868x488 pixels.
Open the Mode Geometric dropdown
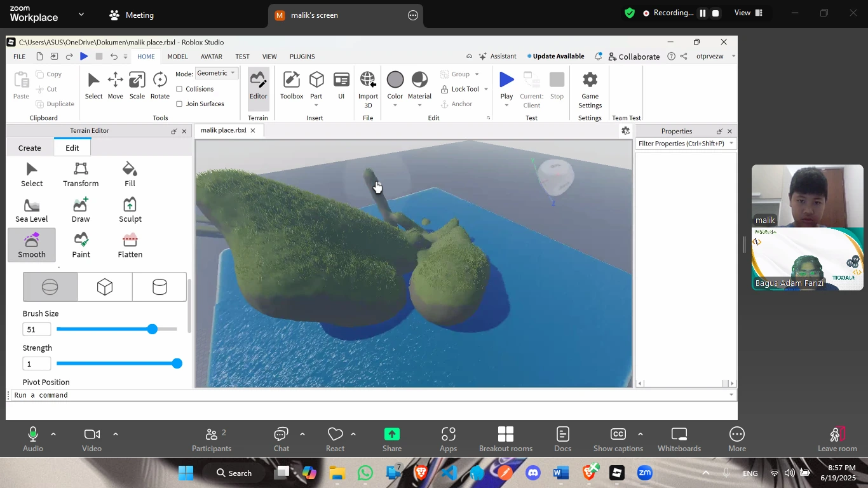(x=216, y=73)
